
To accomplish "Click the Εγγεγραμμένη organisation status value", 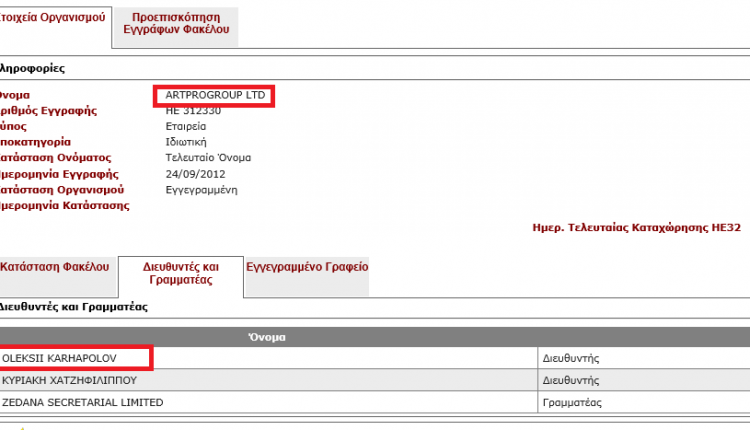I will pos(201,190).
